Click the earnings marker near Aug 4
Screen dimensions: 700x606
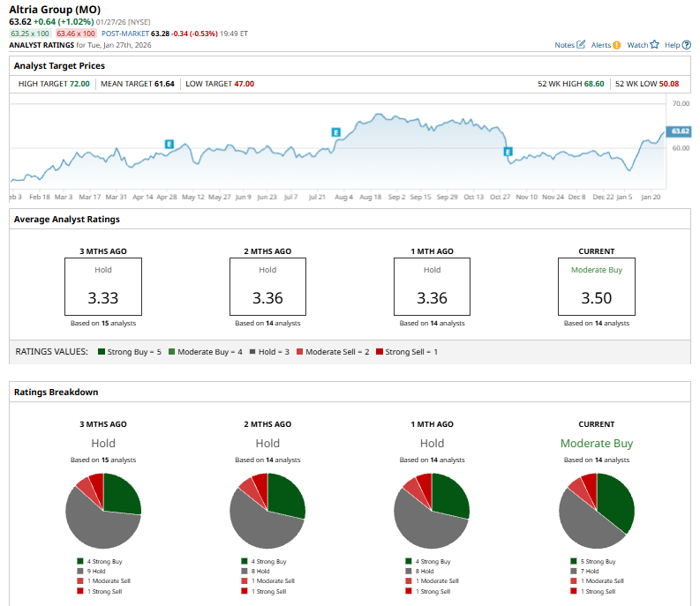point(335,132)
